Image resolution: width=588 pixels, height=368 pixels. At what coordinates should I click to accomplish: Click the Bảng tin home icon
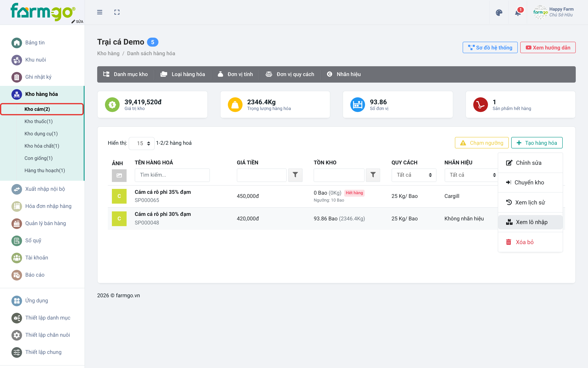(x=17, y=43)
